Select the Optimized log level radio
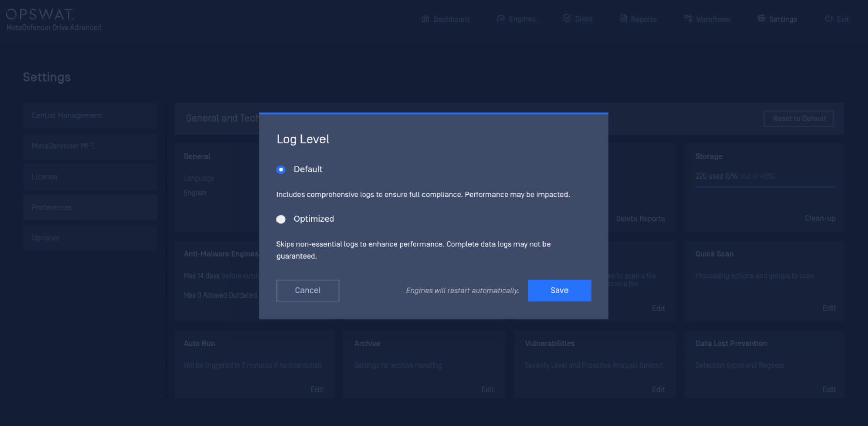 281,219
